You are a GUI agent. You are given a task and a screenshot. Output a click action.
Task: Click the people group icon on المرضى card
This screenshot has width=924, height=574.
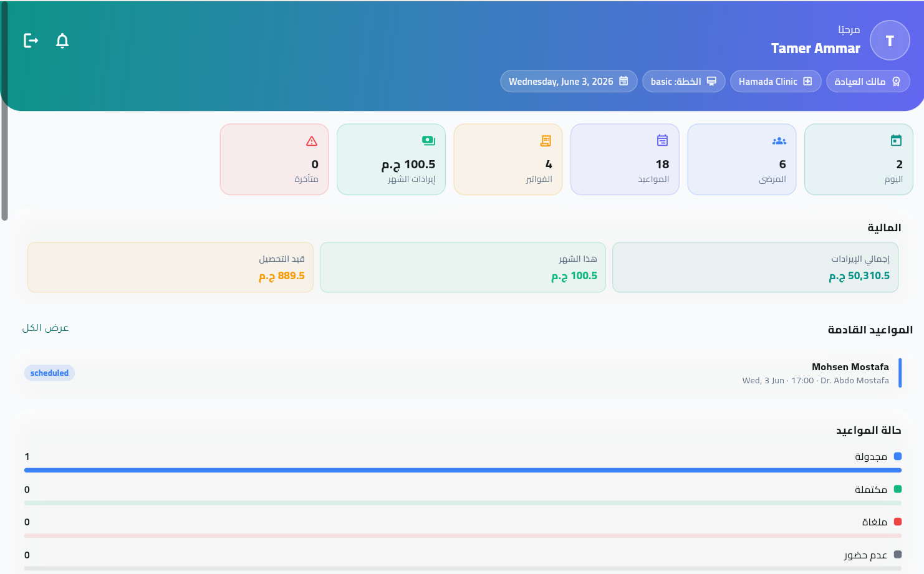(779, 141)
